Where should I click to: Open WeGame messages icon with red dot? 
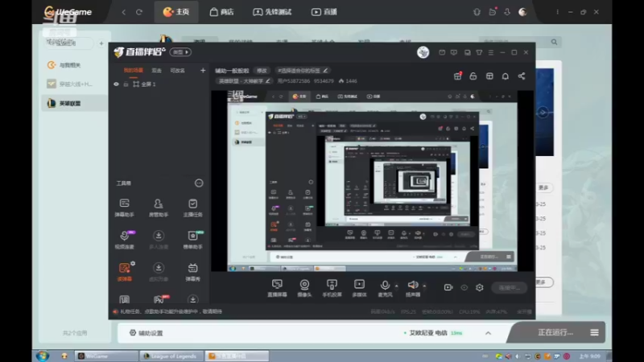(x=493, y=12)
